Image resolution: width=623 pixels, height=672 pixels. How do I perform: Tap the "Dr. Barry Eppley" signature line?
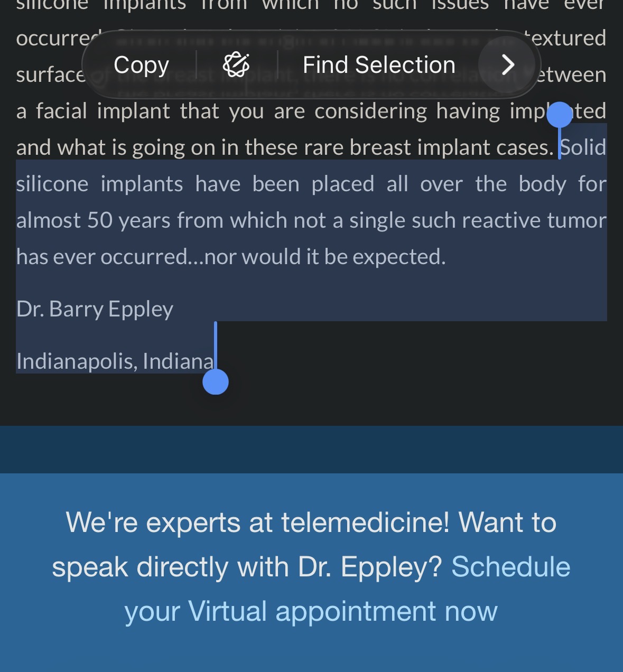click(x=95, y=310)
